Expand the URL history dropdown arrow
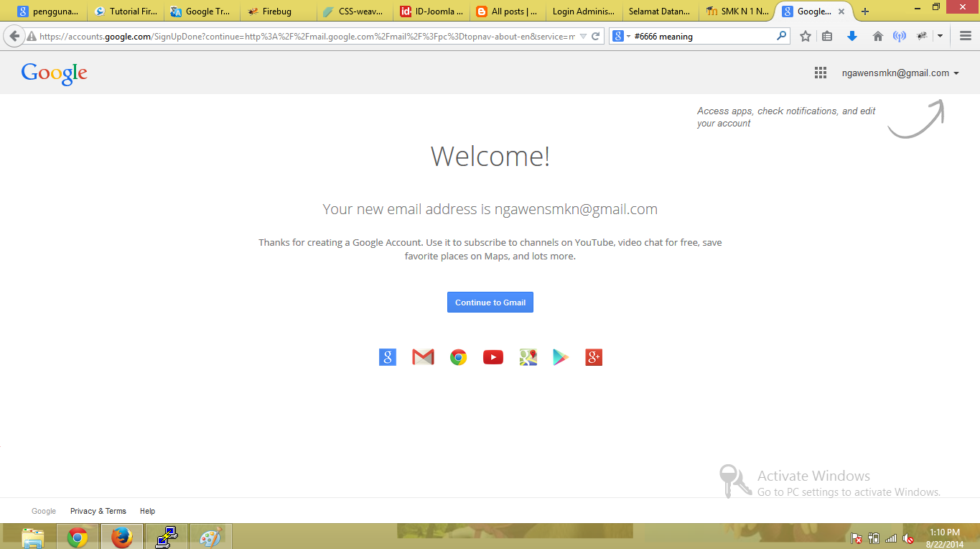 [x=583, y=36]
